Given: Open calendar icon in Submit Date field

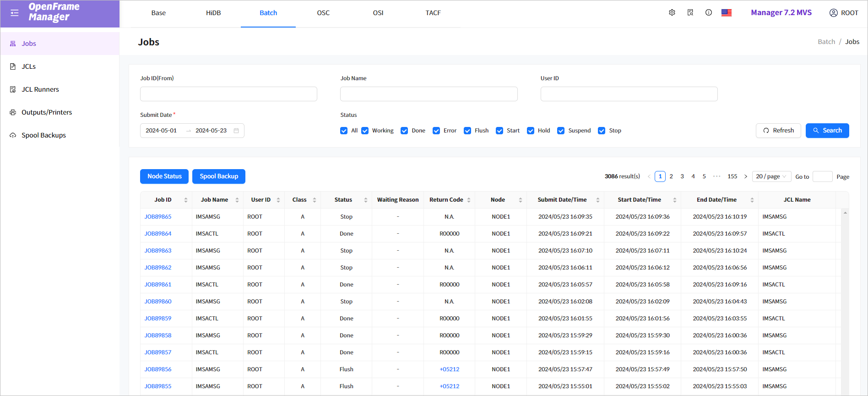Looking at the screenshot, I should tap(236, 131).
